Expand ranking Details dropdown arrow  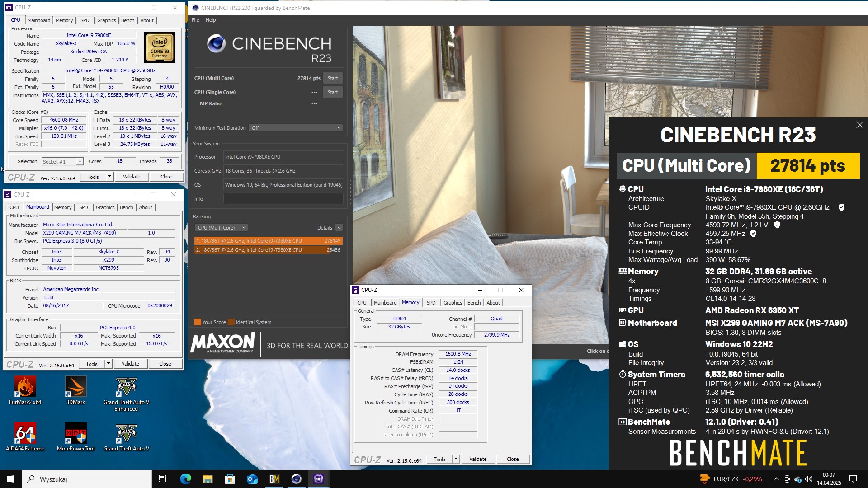tap(339, 228)
